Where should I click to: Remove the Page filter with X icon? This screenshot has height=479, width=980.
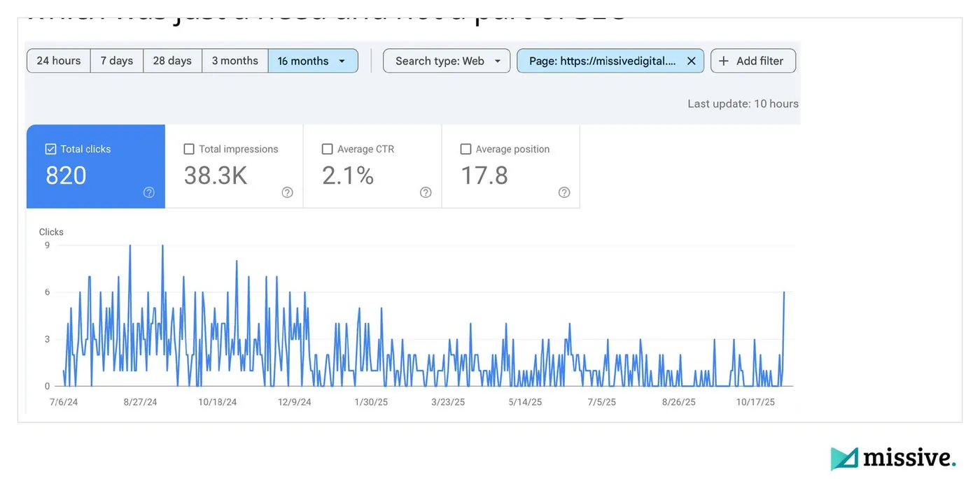pos(691,61)
